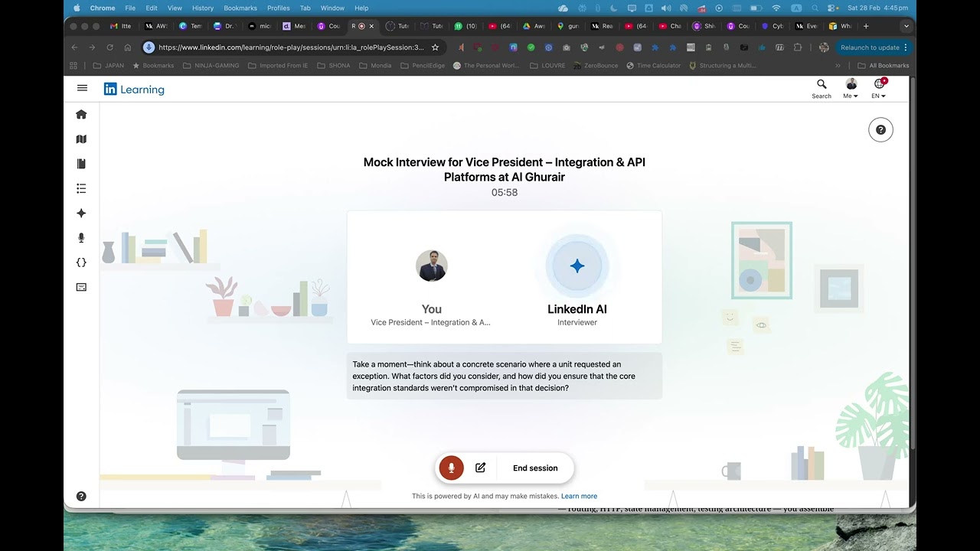Switch to the Dr. browser tab
Image resolution: width=980 pixels, height=551 pixels.
(224, 26)
